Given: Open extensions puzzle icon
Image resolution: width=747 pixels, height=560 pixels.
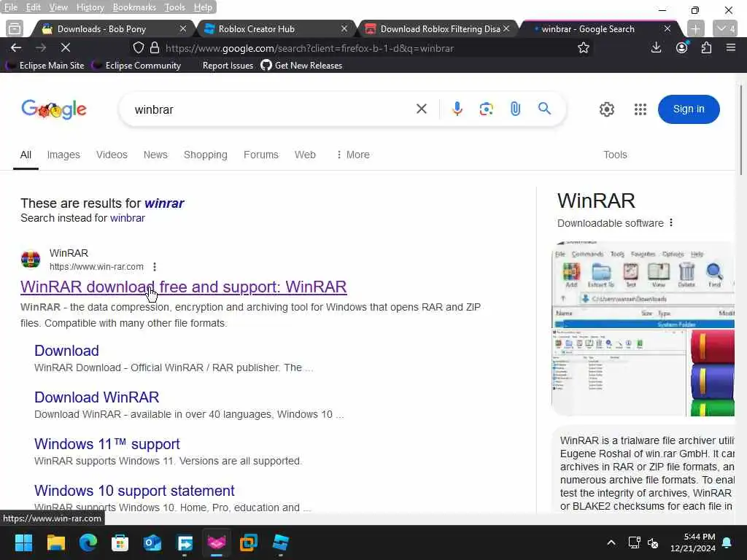Looking at the screenshot, I should coord(706,47).
